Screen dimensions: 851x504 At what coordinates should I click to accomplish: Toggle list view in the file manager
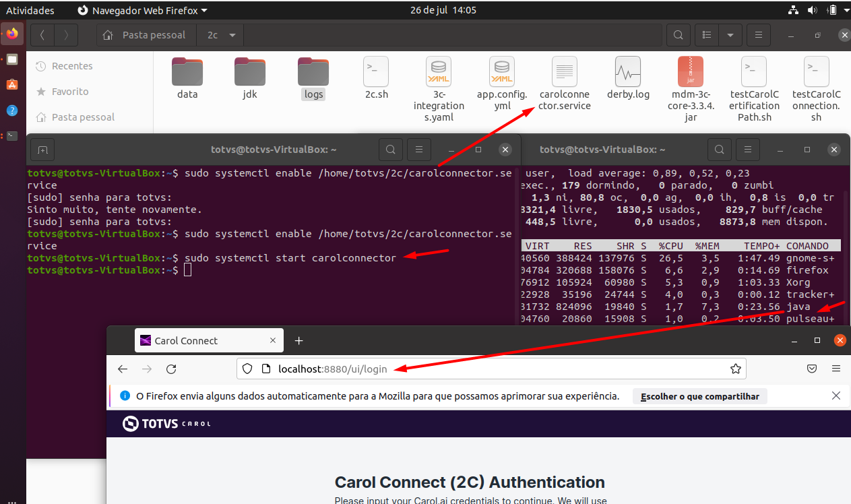point(707,35)
